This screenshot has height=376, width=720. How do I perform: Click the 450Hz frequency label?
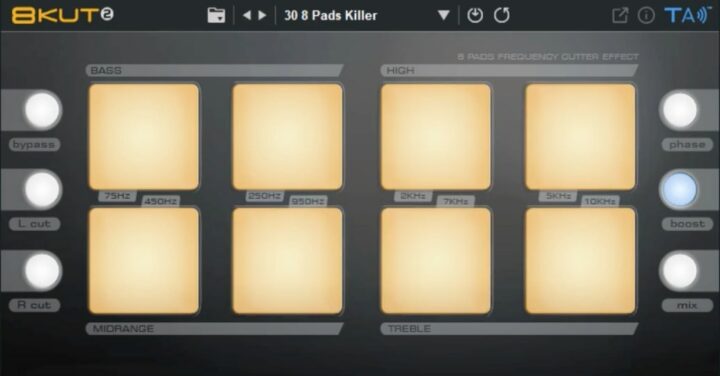click(160, 201)
